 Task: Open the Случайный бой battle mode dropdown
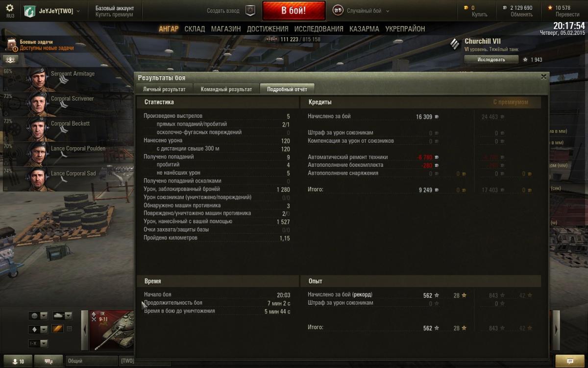[x=361, y=10]
